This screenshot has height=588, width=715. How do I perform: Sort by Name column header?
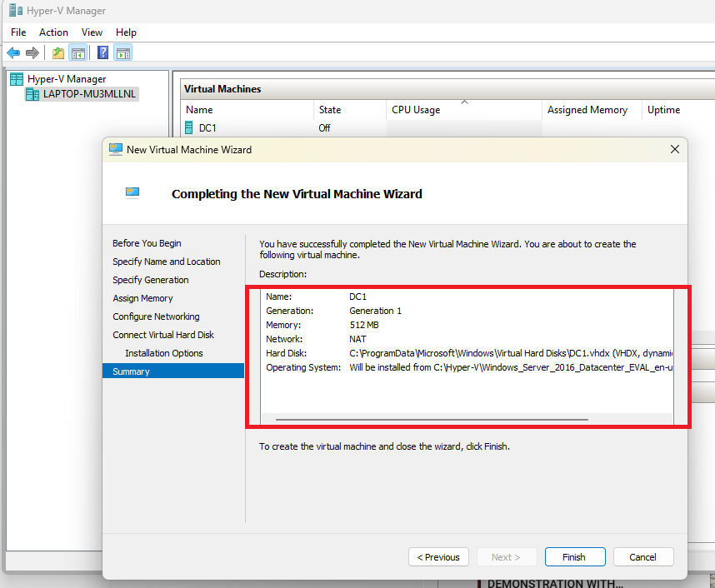click(247, 110)
